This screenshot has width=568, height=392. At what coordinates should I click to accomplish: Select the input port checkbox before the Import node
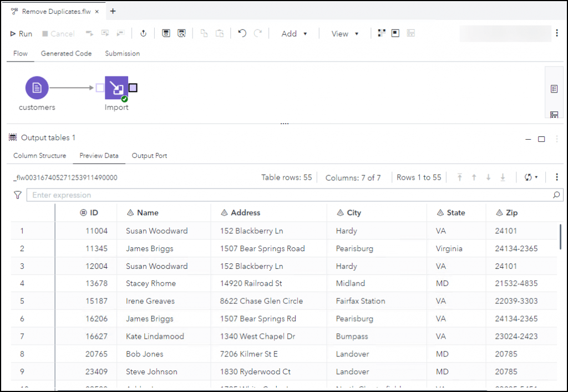pos(100,87)
